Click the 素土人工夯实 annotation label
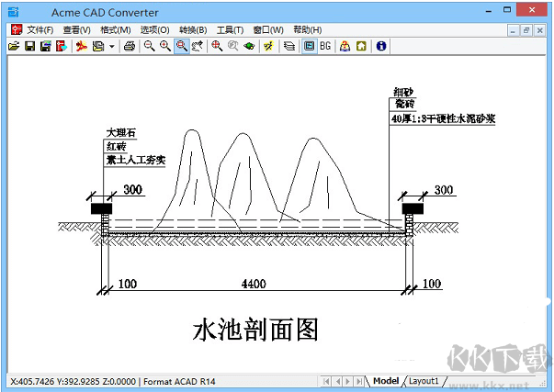Viewport: 554px width, 392px height. [136, 160]
